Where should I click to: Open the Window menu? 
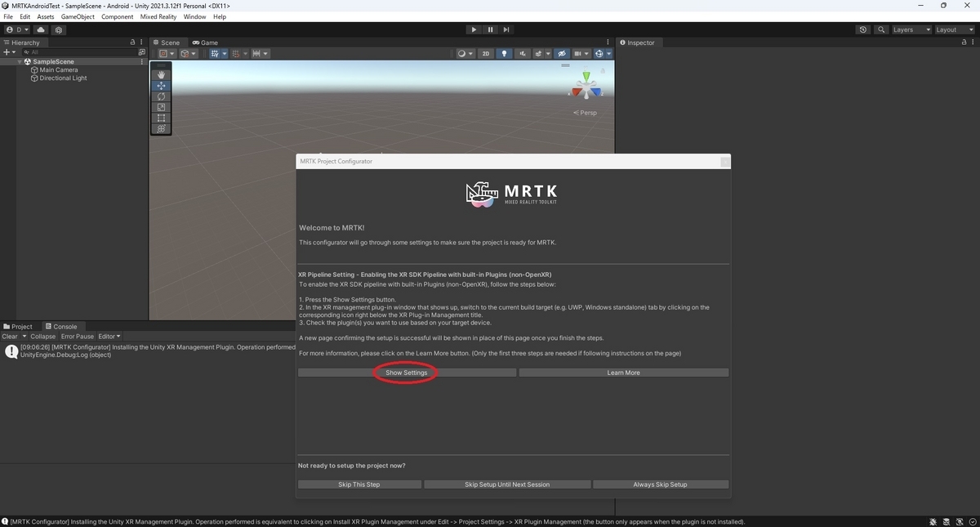[x=194, y=16]
